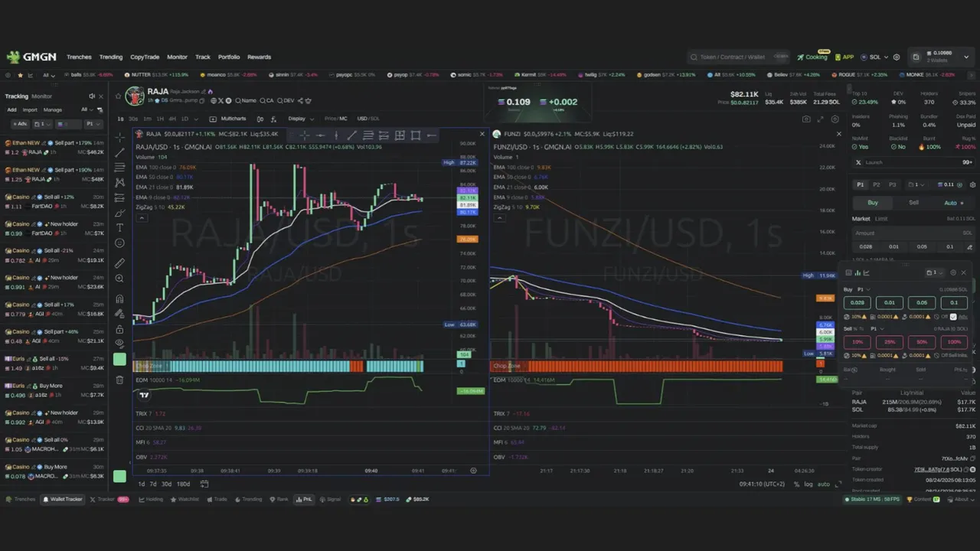Expand the All filter dropdown in Tracking panel
This screenshot has width=980, height=551.
87,109
